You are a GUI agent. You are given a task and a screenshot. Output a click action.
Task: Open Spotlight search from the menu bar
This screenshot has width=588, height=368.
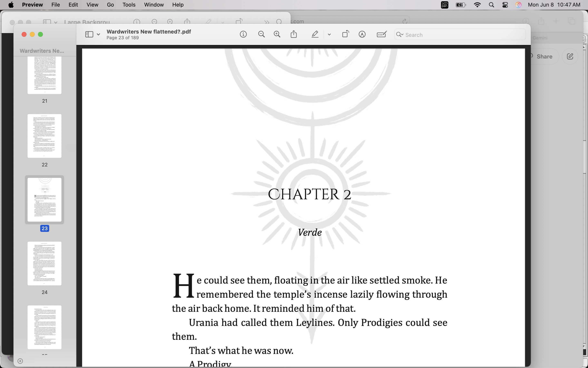491,5
